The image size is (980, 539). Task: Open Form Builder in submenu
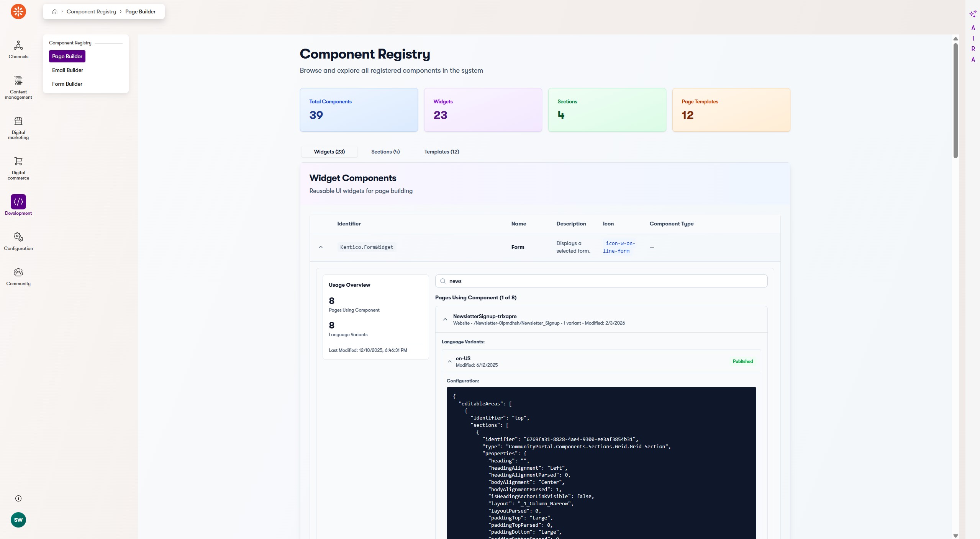coord(67,84)
